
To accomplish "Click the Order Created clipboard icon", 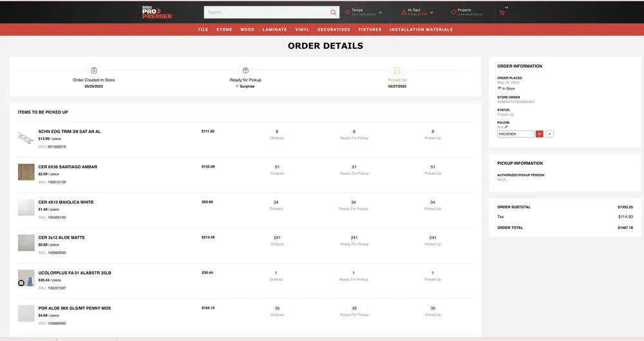I will (x=94, y=70).
